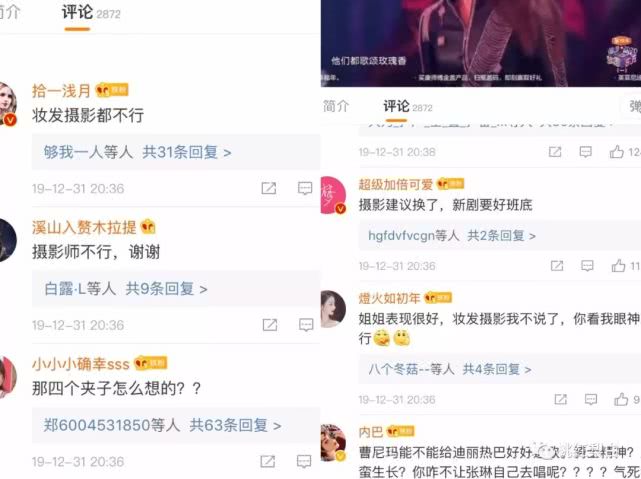This screenshot has height=479, width=641.
Task: Select 评论 tab on left panel
Action: pos(77,13)
